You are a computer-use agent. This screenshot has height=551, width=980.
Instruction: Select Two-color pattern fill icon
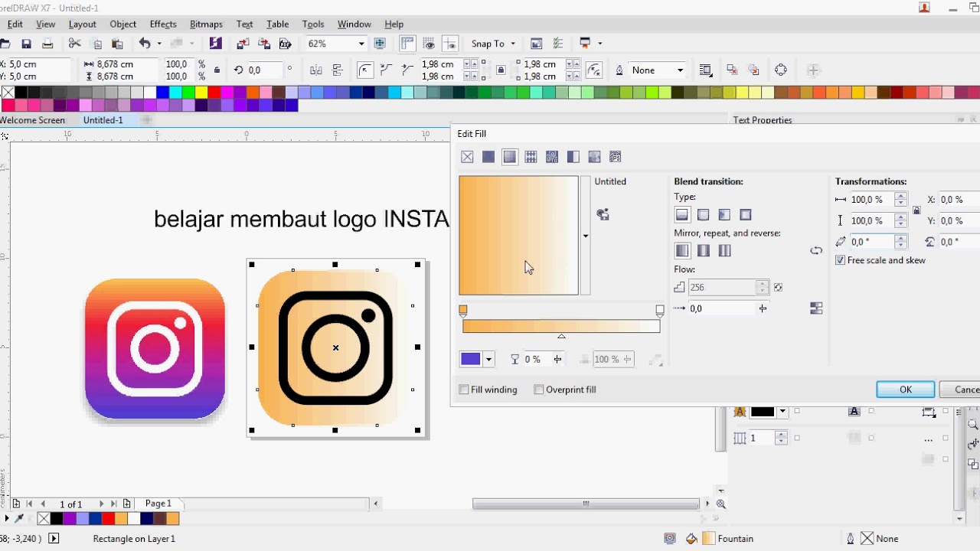(x=573, y=157)
